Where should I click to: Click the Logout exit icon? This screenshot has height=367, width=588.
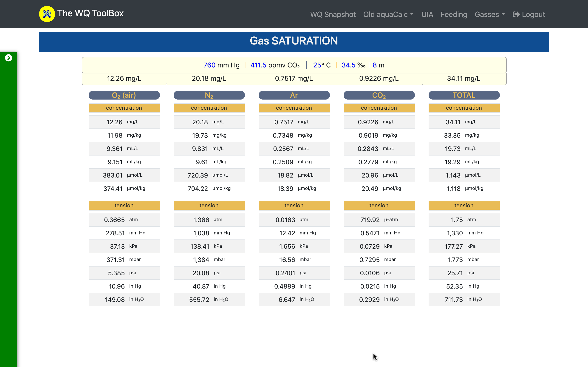516,14
